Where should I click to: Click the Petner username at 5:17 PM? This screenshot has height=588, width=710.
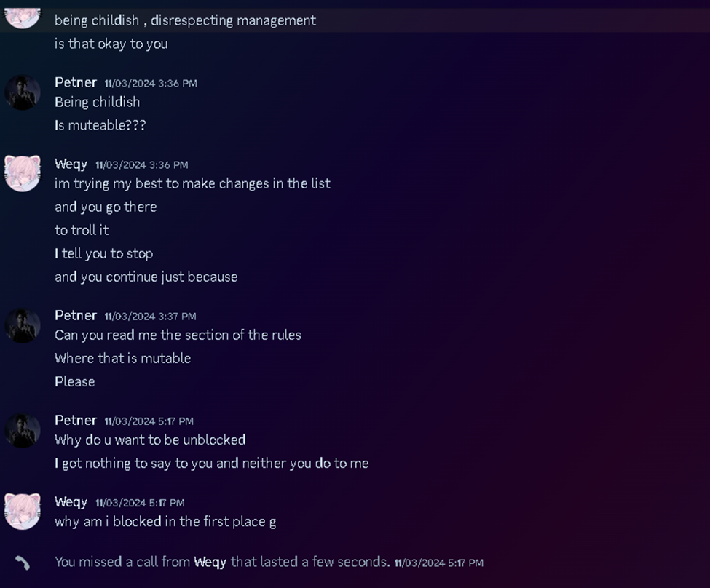(76, 420)
